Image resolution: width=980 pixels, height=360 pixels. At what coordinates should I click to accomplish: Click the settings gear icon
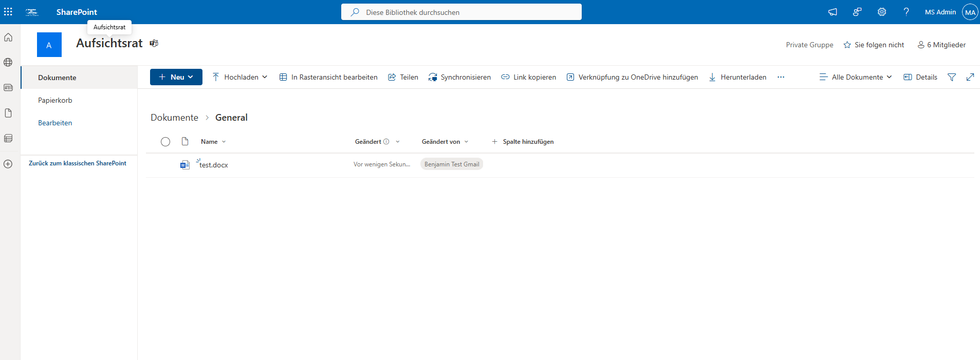[882, 12]
